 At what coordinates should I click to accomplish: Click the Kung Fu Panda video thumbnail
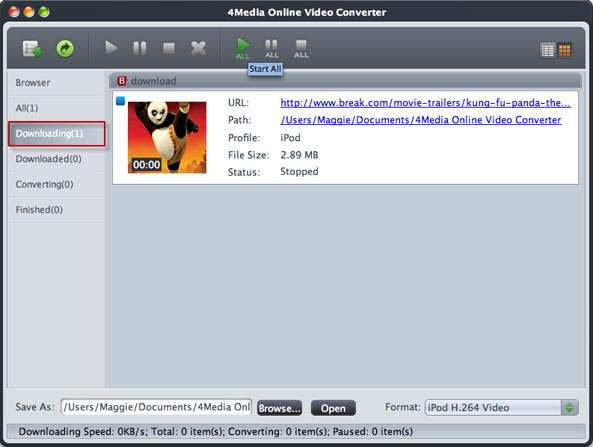pos(167,137)
